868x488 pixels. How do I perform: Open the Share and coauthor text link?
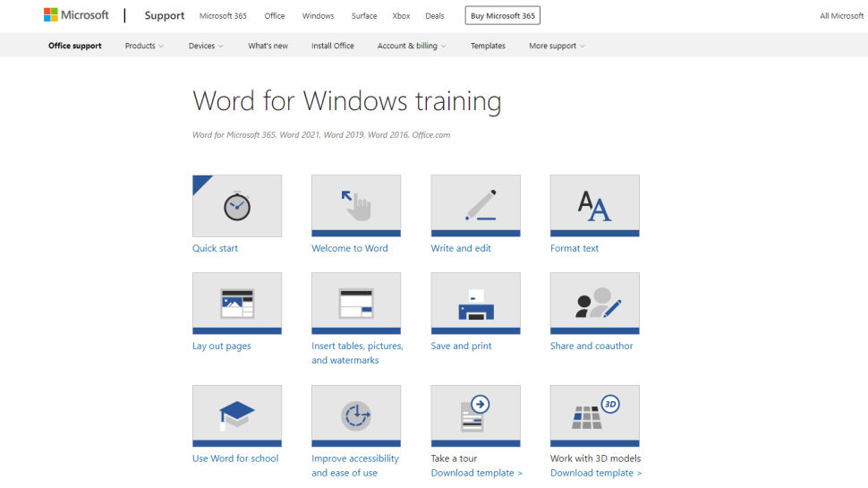[x=591, y=346]
